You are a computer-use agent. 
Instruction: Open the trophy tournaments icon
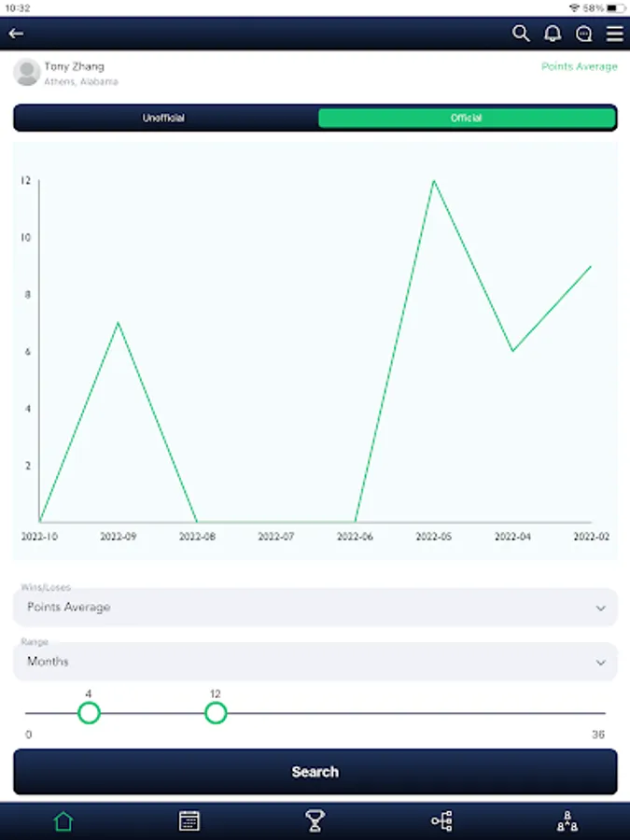[x=315, y=821]
